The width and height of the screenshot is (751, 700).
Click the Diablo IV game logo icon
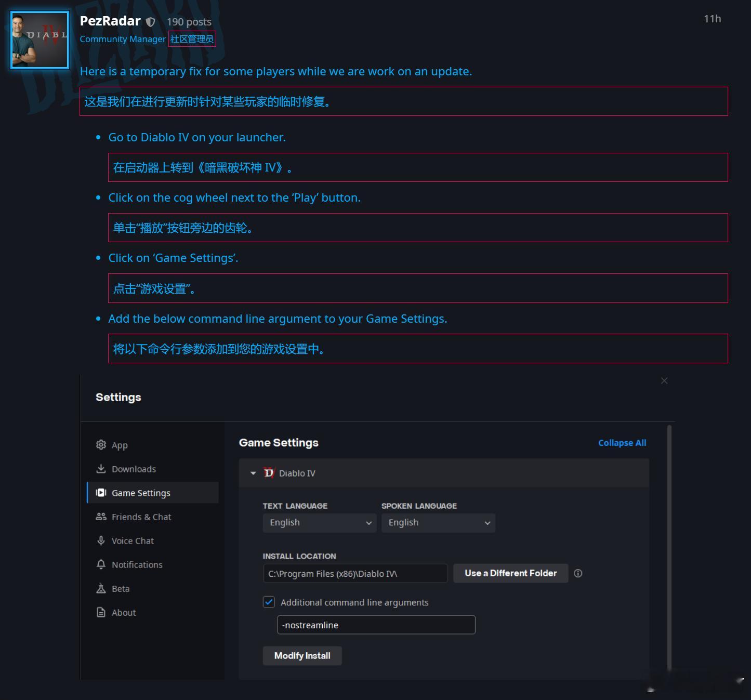pyautogui.click(x=269, y=473)
